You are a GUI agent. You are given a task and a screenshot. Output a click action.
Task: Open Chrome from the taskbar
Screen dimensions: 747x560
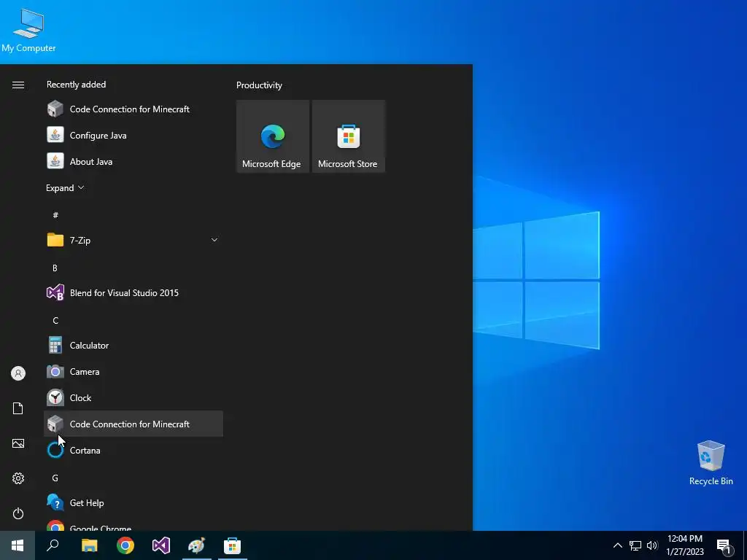coord(125,545)
